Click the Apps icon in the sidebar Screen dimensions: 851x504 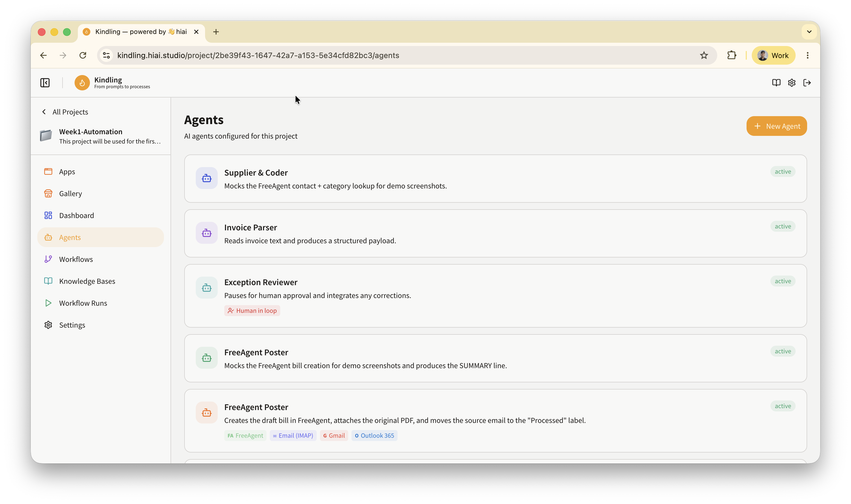point(48,171)
